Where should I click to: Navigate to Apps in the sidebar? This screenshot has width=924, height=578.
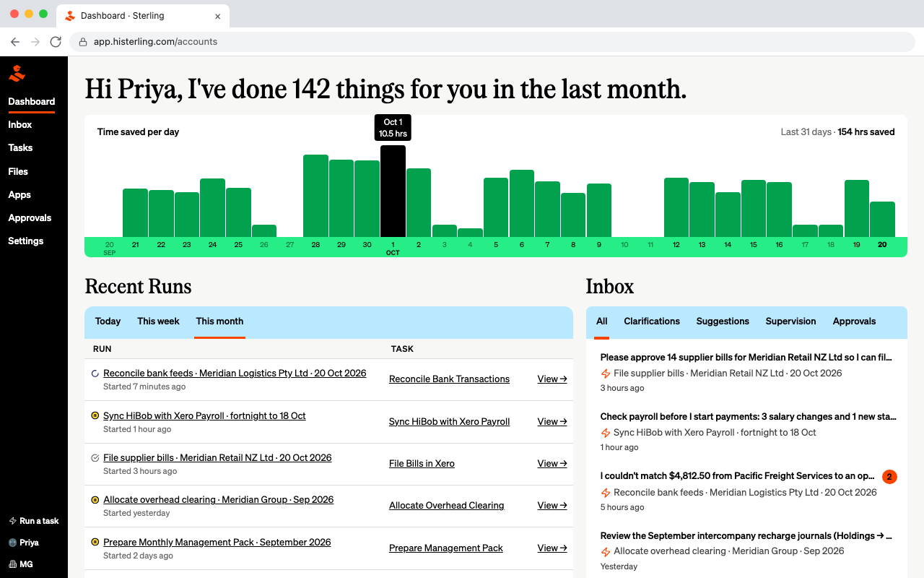(19, 195)
